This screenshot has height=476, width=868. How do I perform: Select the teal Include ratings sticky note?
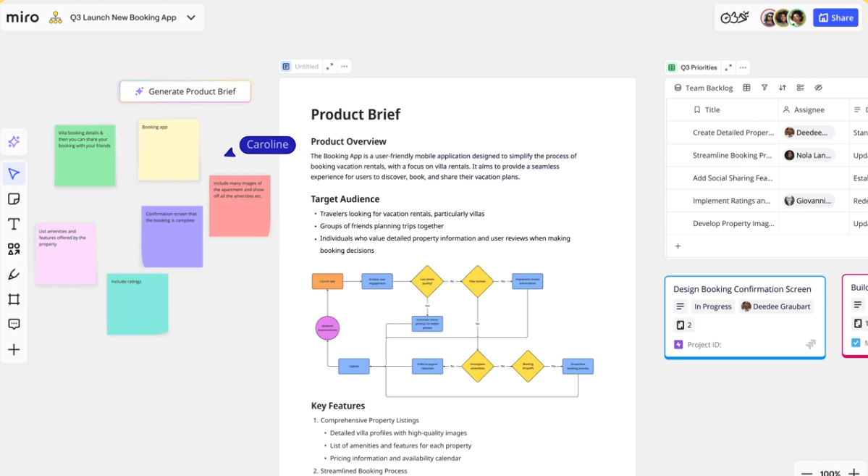[x=138, y=304]
